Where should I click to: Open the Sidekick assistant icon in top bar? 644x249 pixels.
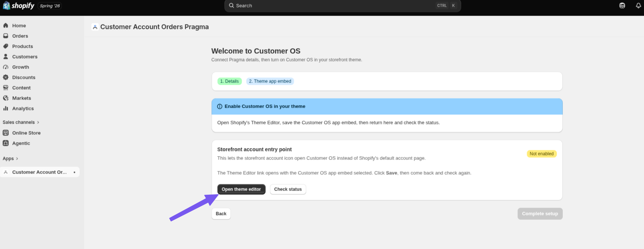click(622, 6)
